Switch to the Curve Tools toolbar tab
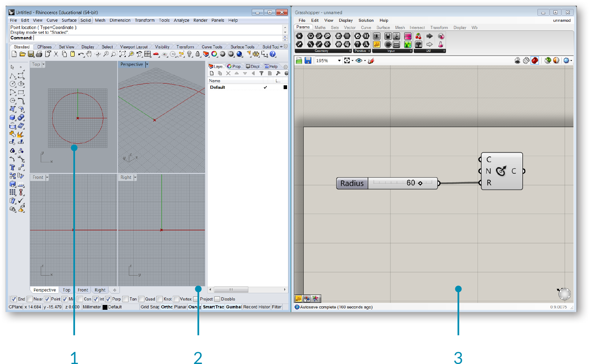Viewport: 589px width, 364px height. click(212, 47)
